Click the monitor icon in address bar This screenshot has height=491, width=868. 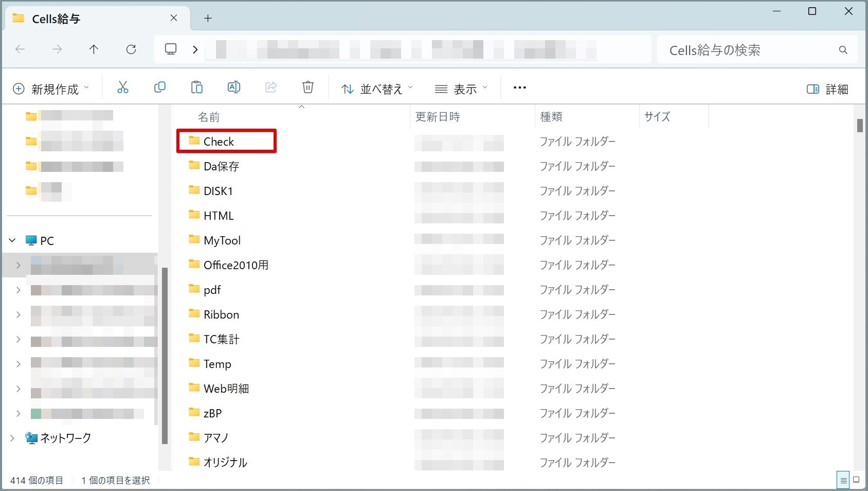pyautogui.click(x=171, y=49)
